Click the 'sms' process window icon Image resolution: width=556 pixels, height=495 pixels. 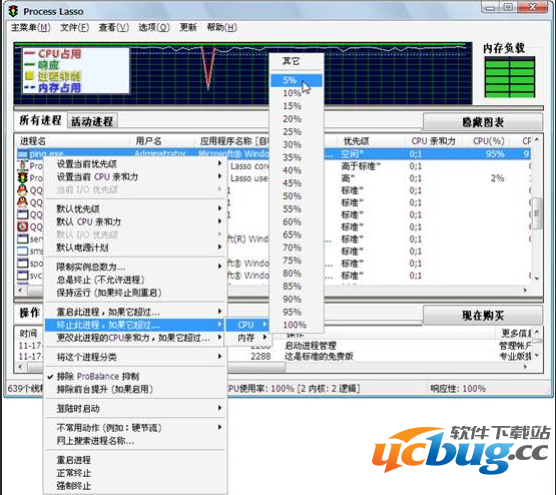[x=23, y=251]
